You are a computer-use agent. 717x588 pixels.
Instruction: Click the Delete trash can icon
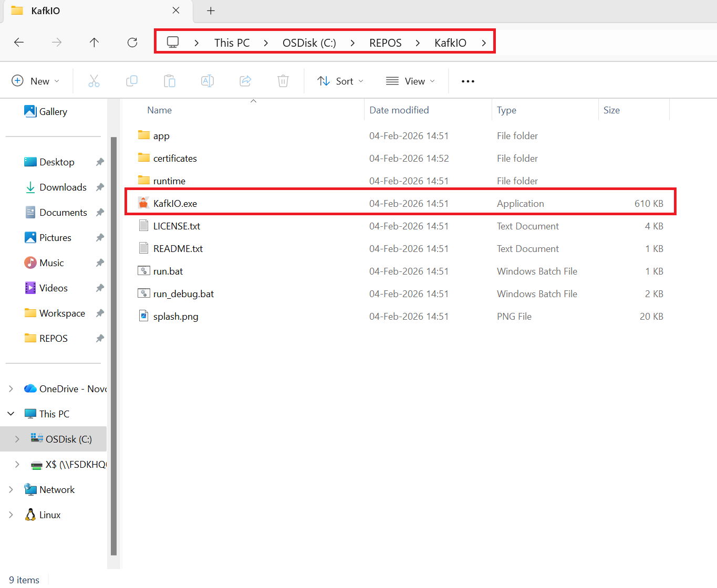[x=283, y=81]
